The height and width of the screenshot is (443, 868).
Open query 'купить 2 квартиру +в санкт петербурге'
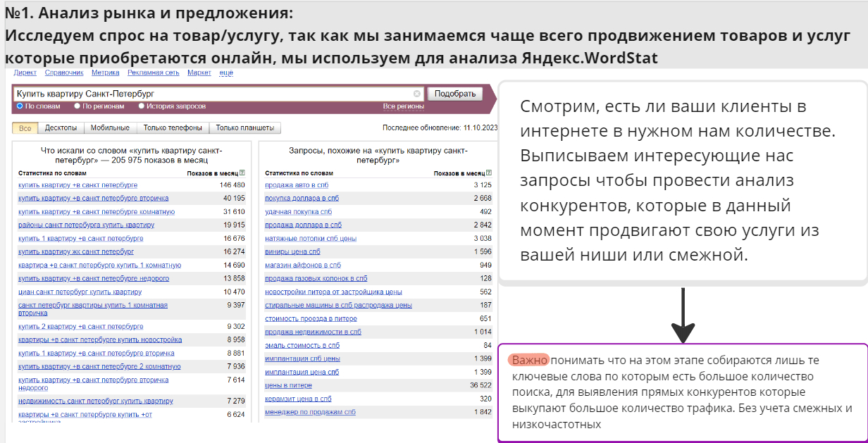[81, 326]
